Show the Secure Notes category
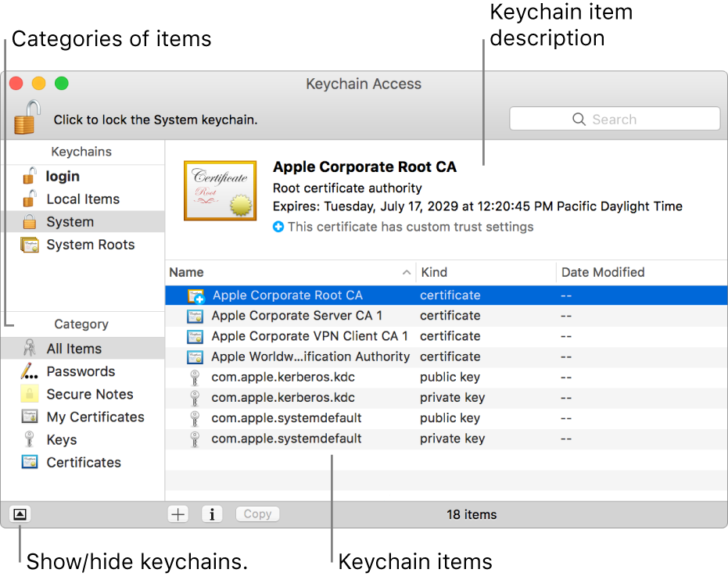728x580 pixels. (83, 394)
